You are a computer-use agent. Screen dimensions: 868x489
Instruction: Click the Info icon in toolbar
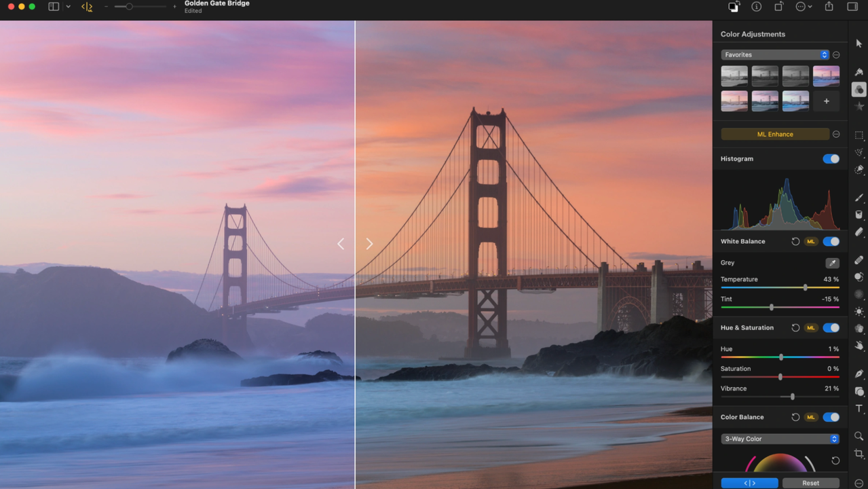click(756, 7)
